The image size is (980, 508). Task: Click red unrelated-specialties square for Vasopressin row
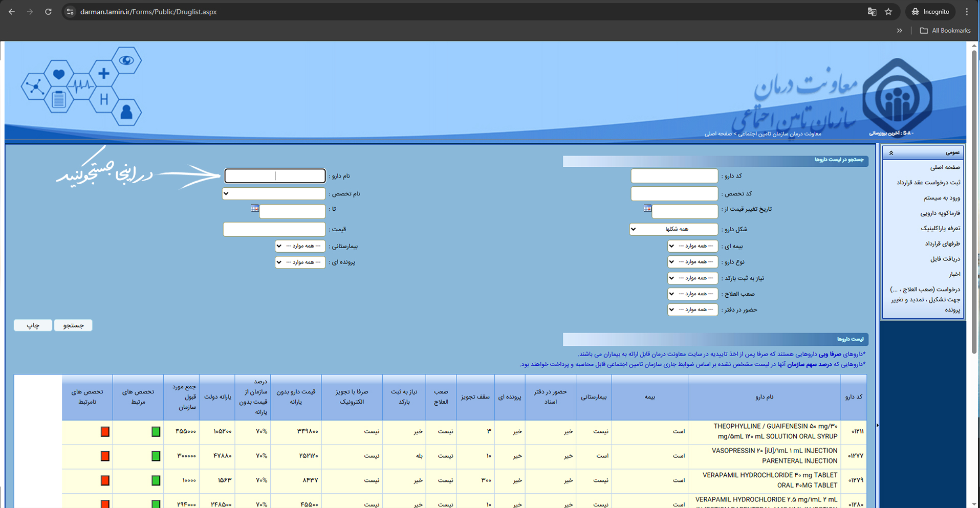click(x=105, y=456)
